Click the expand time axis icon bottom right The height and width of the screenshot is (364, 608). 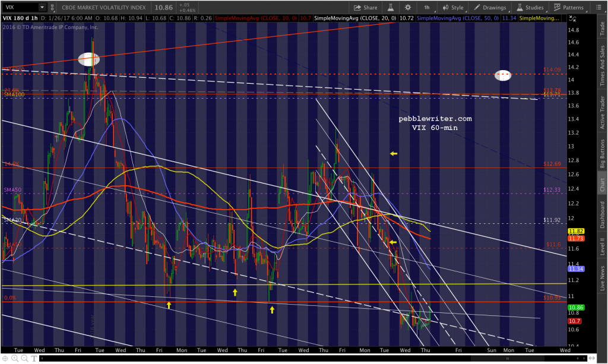tap(593, 359)
